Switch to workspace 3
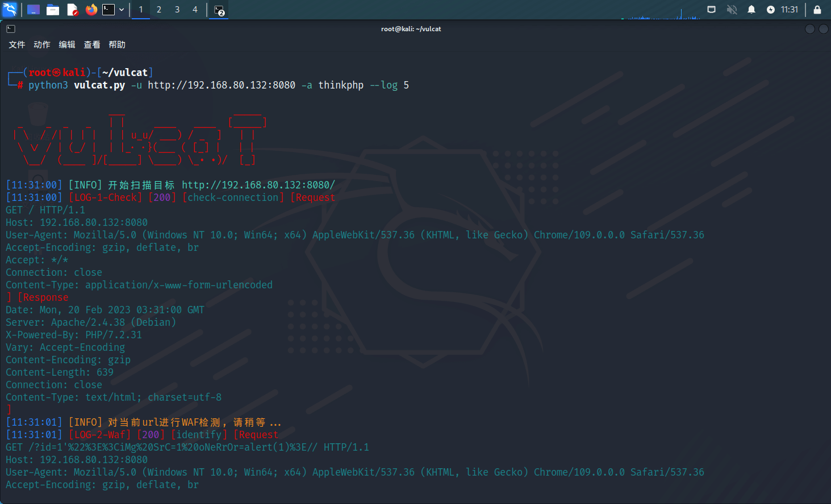This screenshot has height=504, width=831. click(x=177, y=10)
